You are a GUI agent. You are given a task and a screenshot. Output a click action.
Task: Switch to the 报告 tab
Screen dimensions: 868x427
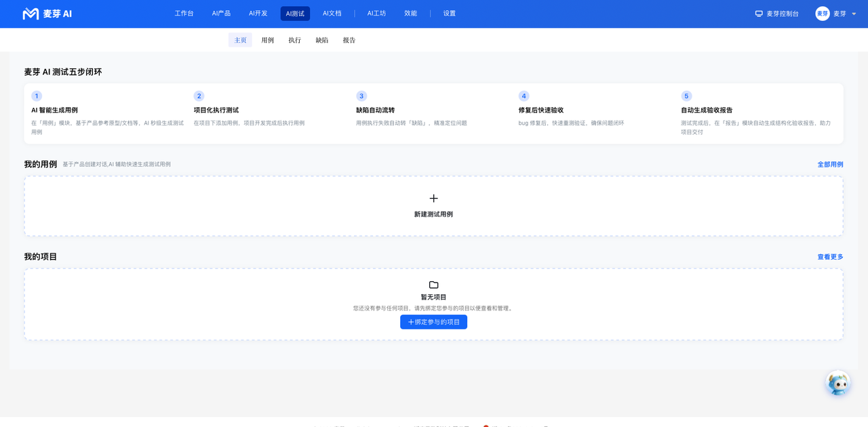point(349,40)
